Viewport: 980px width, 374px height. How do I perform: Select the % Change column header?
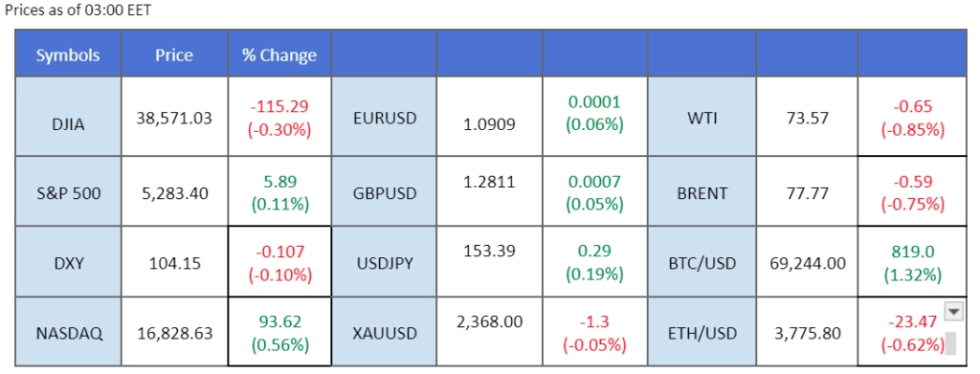(279, 55)
